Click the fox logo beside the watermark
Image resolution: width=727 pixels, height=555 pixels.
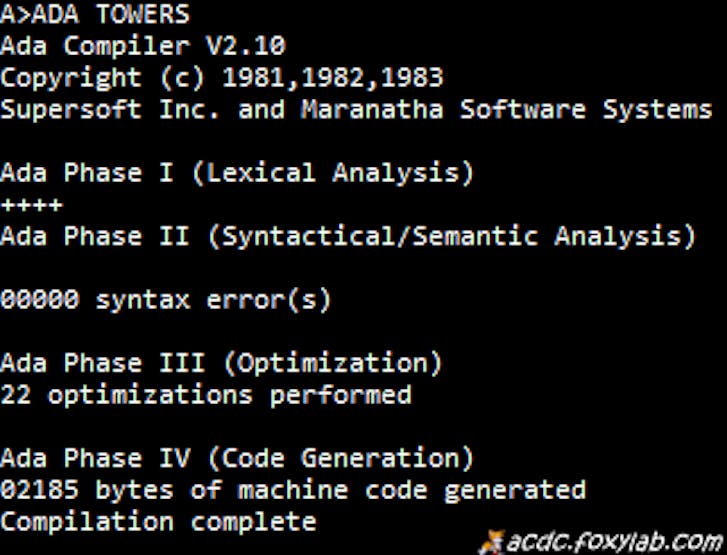click(492, 542)
